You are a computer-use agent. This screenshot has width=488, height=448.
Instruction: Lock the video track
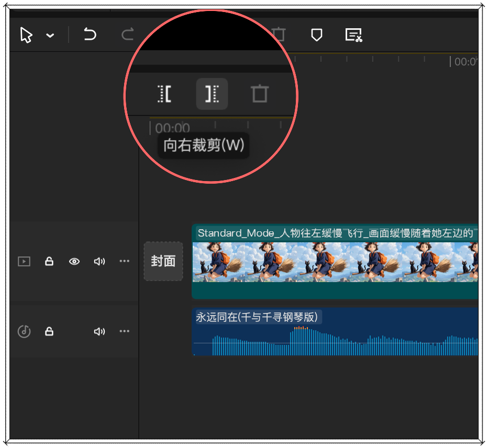point(49,261)
